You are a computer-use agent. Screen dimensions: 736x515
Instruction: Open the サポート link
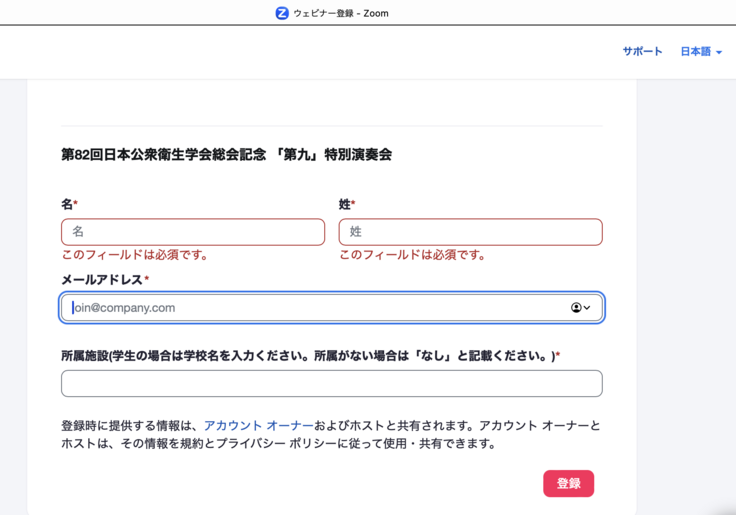coord(642,52)
